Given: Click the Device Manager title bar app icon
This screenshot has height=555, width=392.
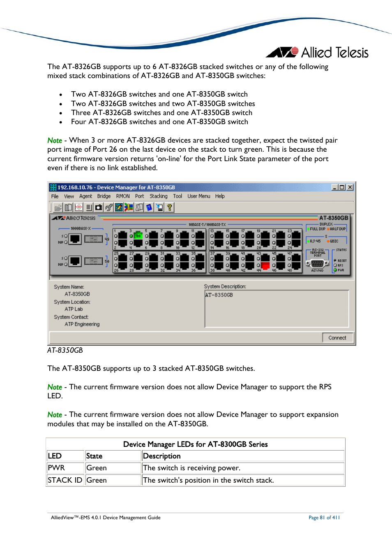Looking at the screenshot, I should [x=53, y=187].
